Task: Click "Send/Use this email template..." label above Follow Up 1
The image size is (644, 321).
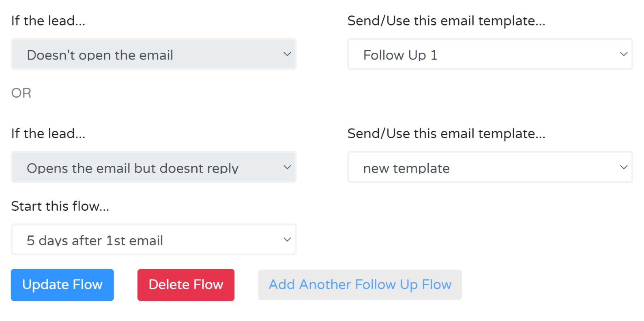Action: 446,21
